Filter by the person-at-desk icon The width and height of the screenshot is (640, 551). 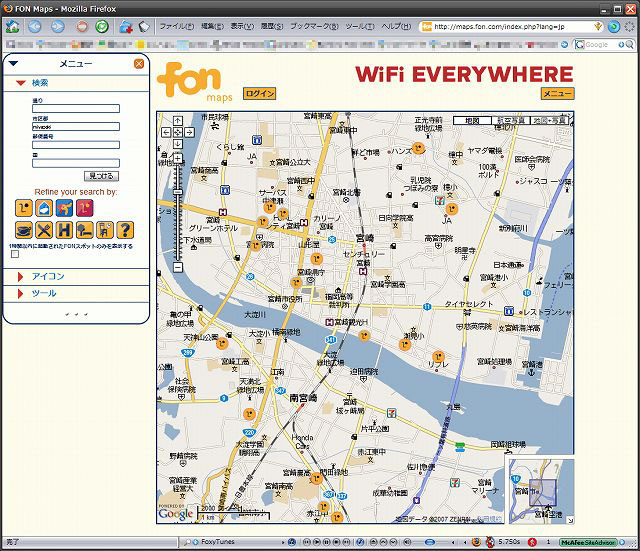105,230
